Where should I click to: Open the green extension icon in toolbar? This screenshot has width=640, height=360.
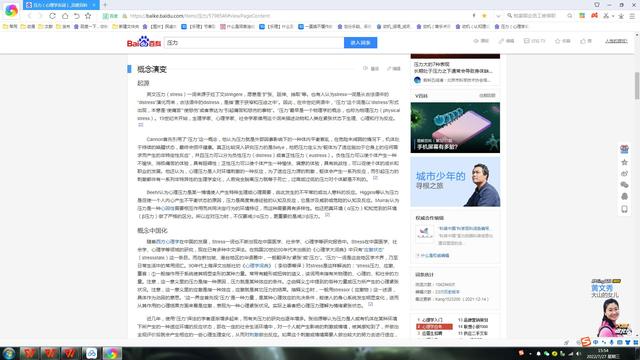pyautogui.click(x=582, y=16)
